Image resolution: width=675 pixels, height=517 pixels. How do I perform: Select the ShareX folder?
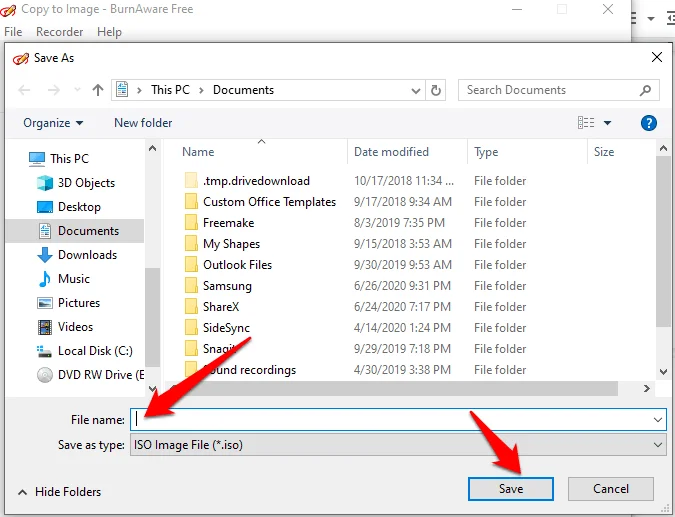pyautogui.click(x=221, y=307)
